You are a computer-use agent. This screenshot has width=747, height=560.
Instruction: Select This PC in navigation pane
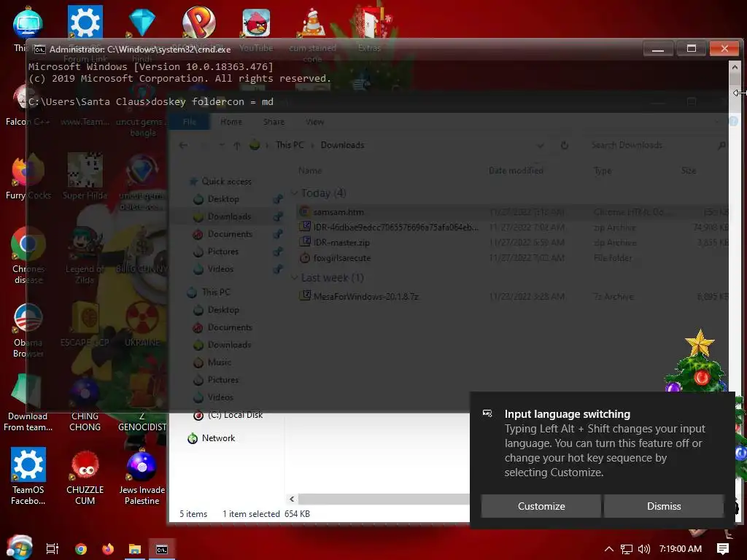click(215, 292)
